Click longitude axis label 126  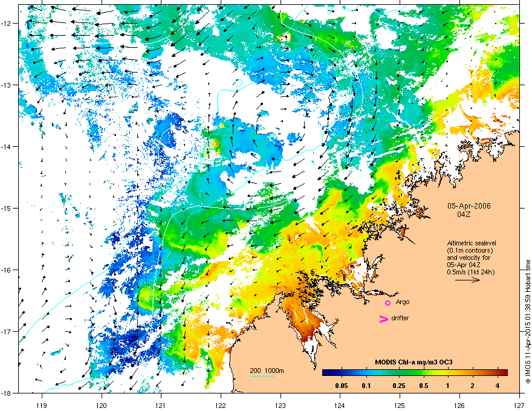point(459,406)
